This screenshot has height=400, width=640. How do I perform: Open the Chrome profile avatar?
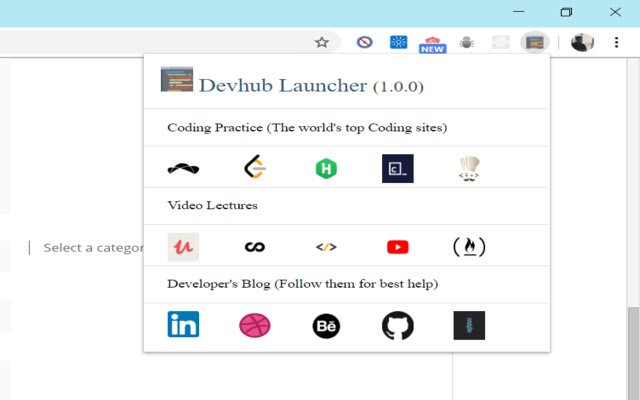[x=582, y=42]
